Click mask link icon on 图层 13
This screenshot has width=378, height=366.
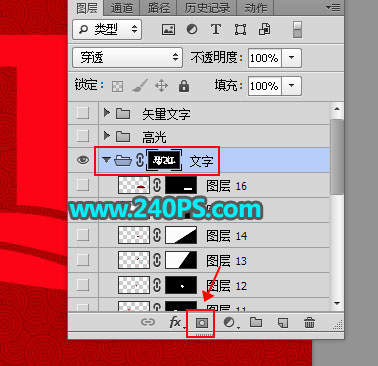[157, 260]
